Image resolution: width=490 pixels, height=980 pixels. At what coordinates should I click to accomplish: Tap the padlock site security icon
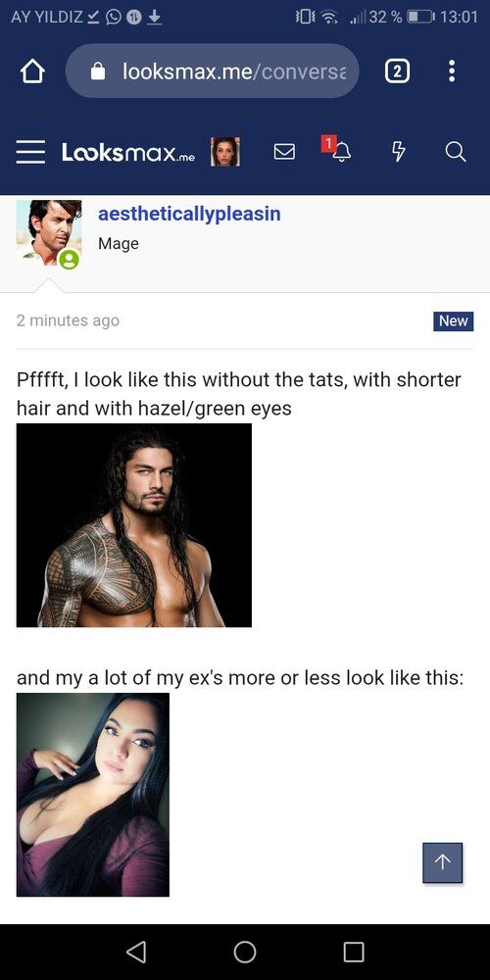point(98,73)
